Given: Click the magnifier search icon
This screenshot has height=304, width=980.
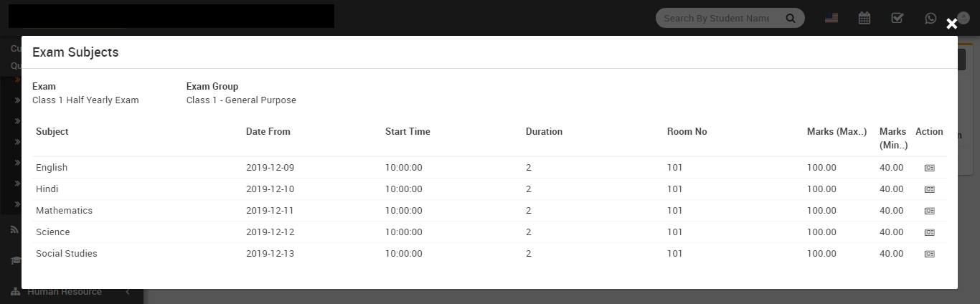Looking at the screenshot, I should pos(791,18).
